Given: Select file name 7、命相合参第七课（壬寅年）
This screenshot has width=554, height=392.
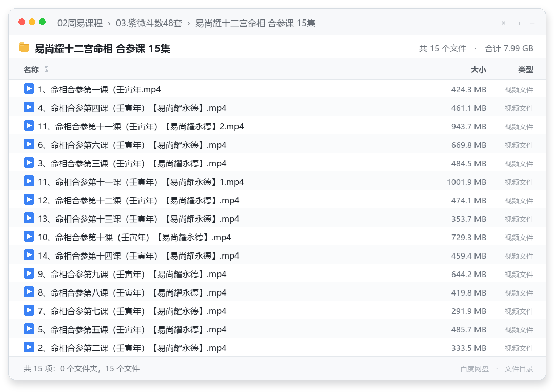Looking at the screenshot, I should point(132,311).
